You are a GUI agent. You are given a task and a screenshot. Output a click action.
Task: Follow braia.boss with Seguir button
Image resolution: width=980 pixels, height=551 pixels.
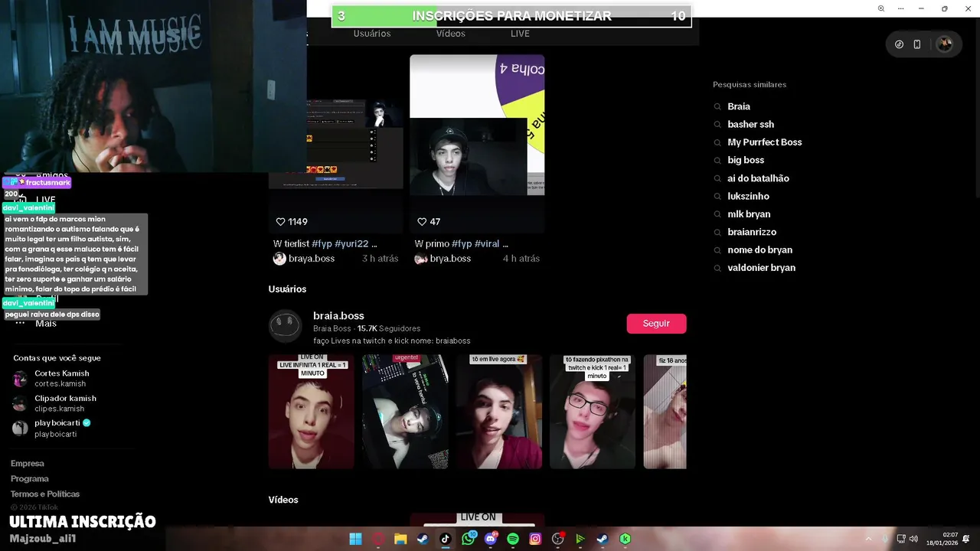coord(656,324)
